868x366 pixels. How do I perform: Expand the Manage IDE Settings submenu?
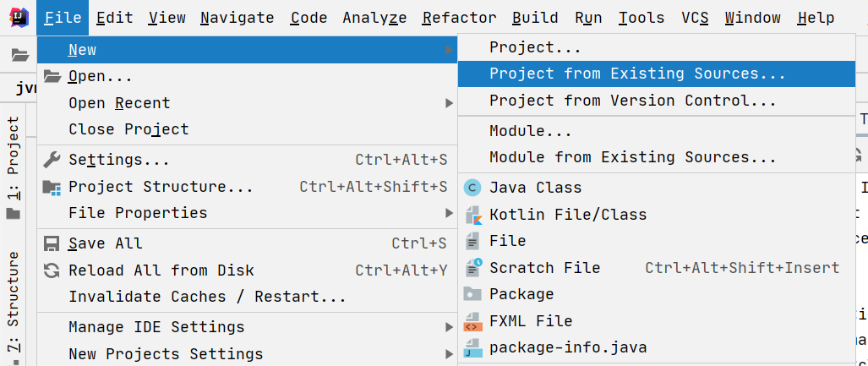(x=449, y=327)
